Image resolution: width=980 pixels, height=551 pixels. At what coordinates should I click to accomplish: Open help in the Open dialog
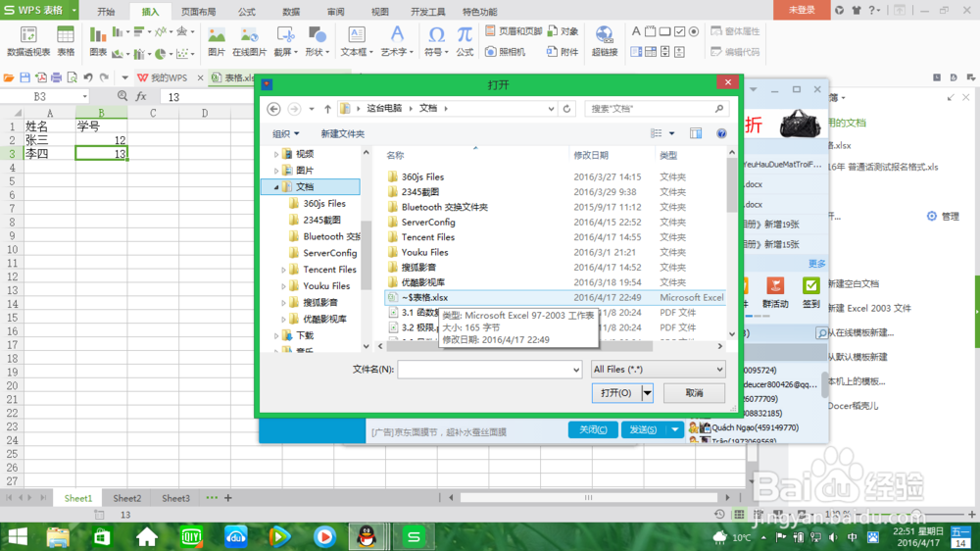pos(721,133)
